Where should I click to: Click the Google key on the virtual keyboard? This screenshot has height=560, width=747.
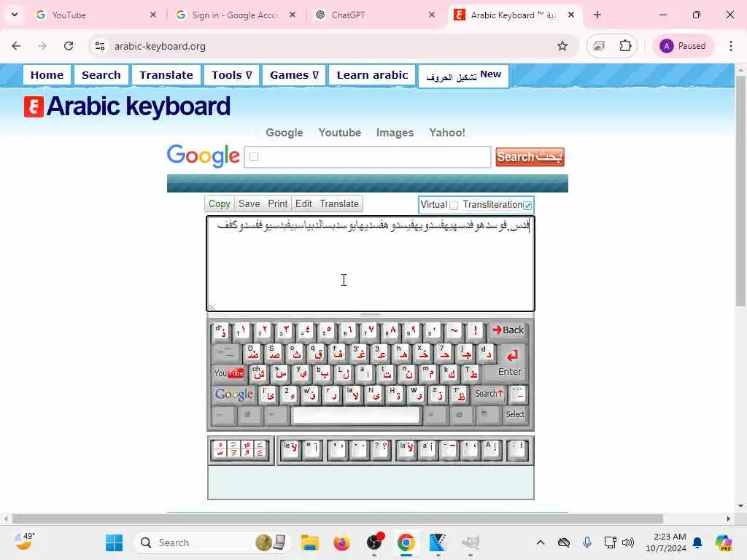[x=234, y=394]
